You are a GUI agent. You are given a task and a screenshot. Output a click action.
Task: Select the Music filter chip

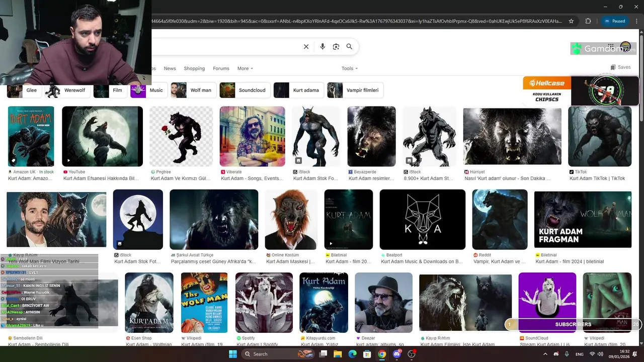click(149, 90)
